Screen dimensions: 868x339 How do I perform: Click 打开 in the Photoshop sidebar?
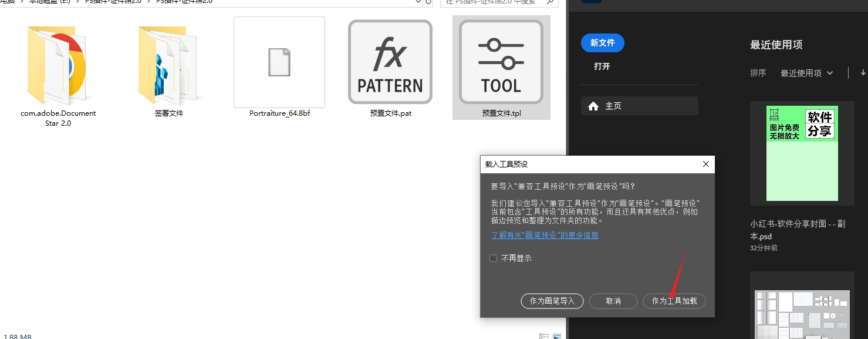tap(602, 66)
